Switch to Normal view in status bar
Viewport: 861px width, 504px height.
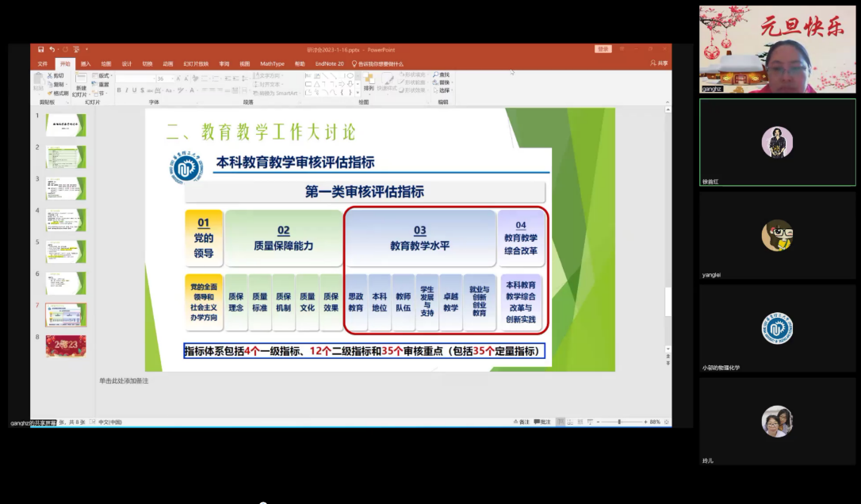coord(561,422)
